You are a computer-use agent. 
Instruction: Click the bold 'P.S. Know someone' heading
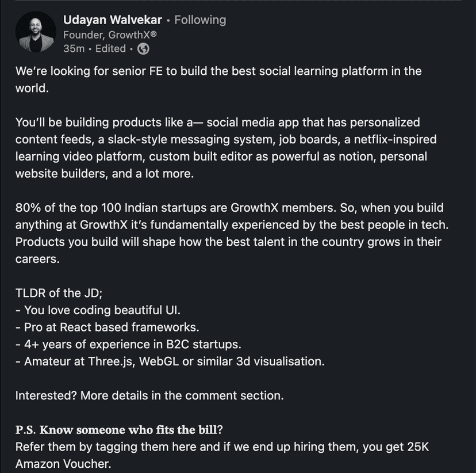[122, 430]
